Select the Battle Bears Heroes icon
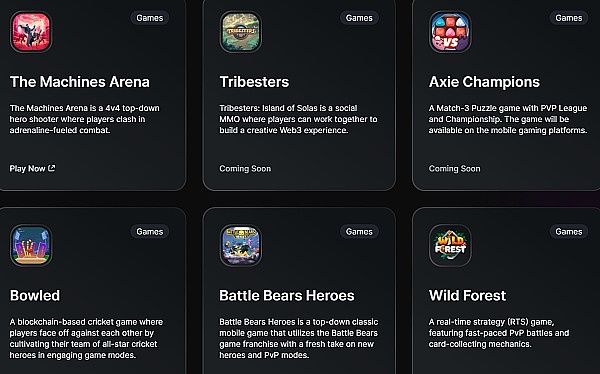 (241, 245)
